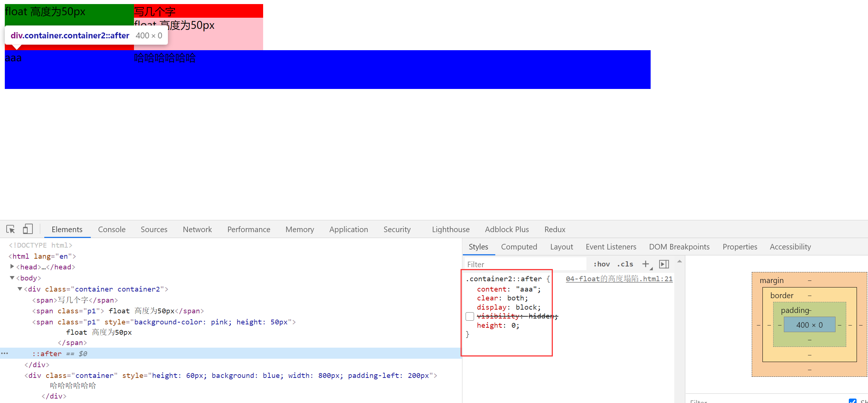Toggle the :hov element state button
This screenshot has height=403, width=868.
pyautogui.click(x=601, y=264)
